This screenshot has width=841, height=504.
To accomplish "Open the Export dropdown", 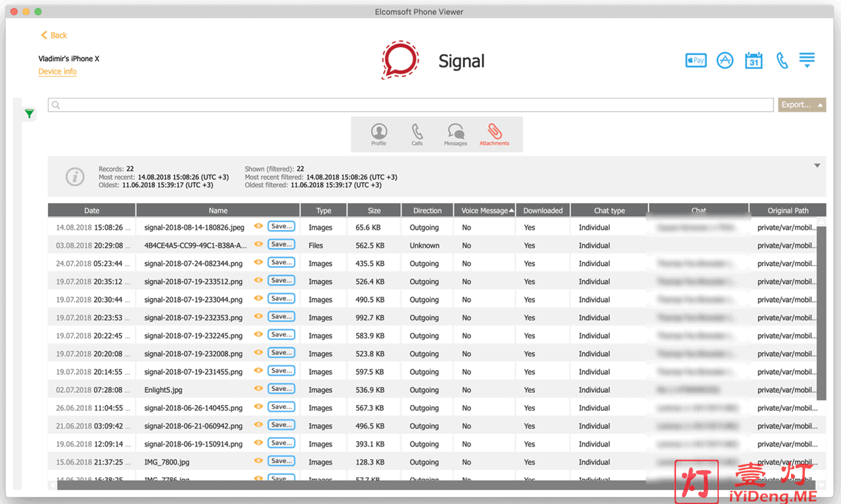I will click(802, 104).
